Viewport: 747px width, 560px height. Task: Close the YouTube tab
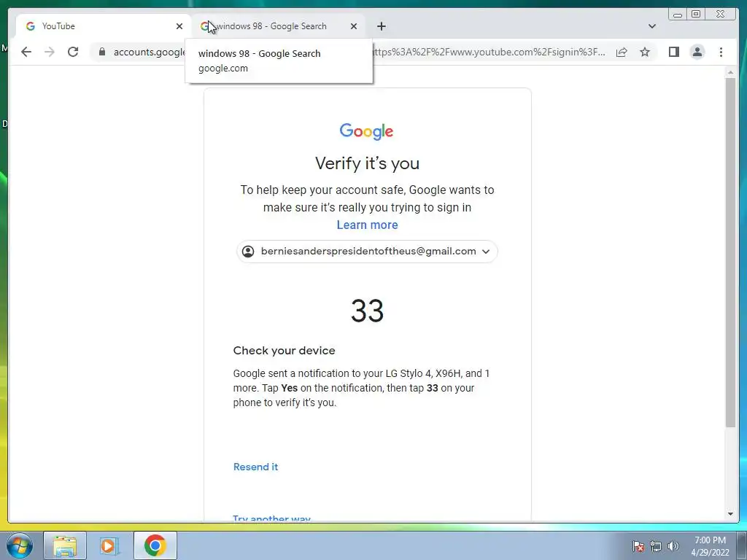179,26
